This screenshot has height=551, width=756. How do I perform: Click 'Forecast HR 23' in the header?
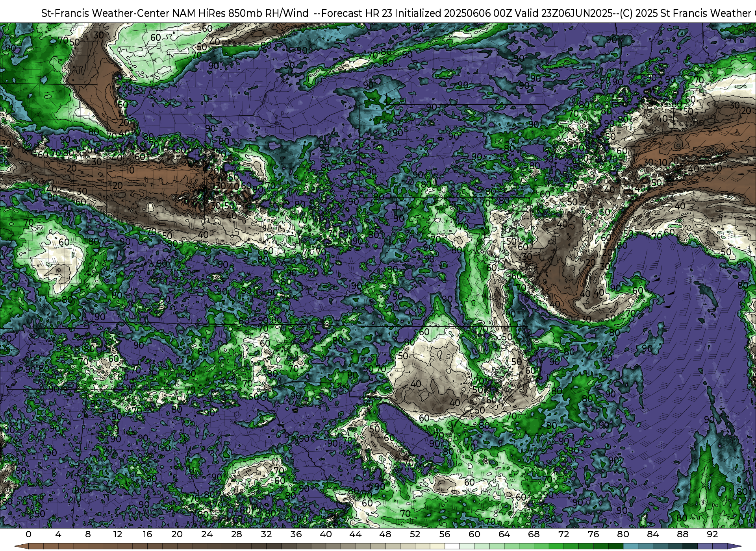357,13
